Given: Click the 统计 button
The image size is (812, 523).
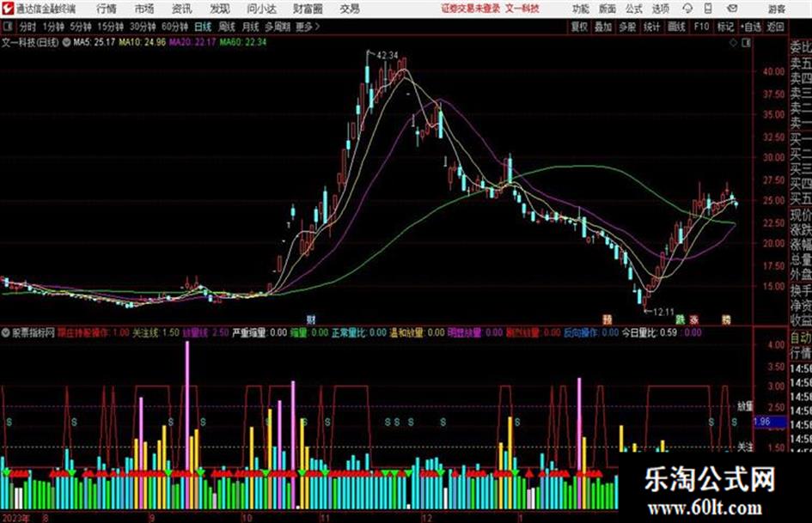Looking at the screenshot, I should pyautogui.click(x=651, y=27).
